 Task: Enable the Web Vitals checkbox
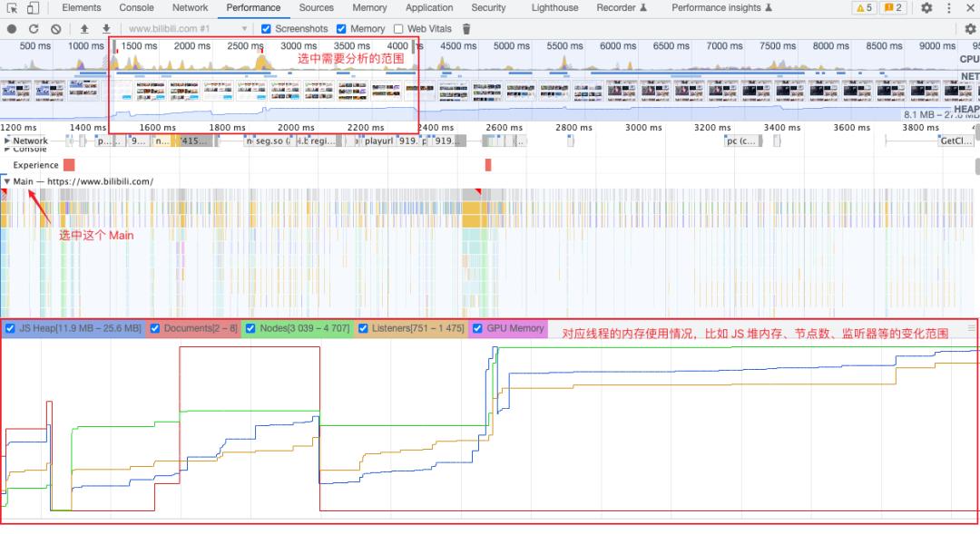398,29
